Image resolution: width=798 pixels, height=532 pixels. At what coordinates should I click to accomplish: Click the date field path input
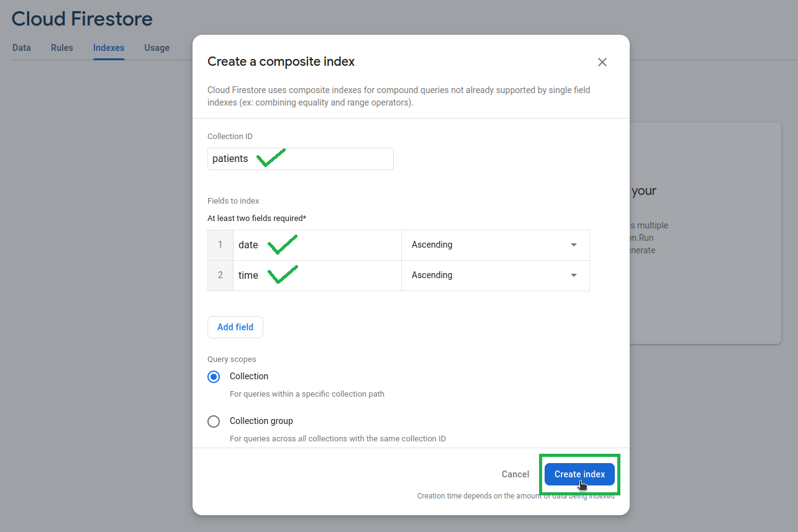[x=317, y=245]
